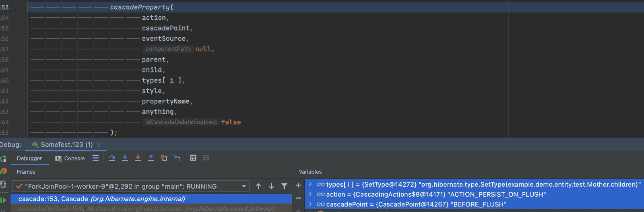This screenshot has height=212, width=644.
Task: Click the isCascadeDeleteEnabled: inlay hint
Action: click(181, 122)
